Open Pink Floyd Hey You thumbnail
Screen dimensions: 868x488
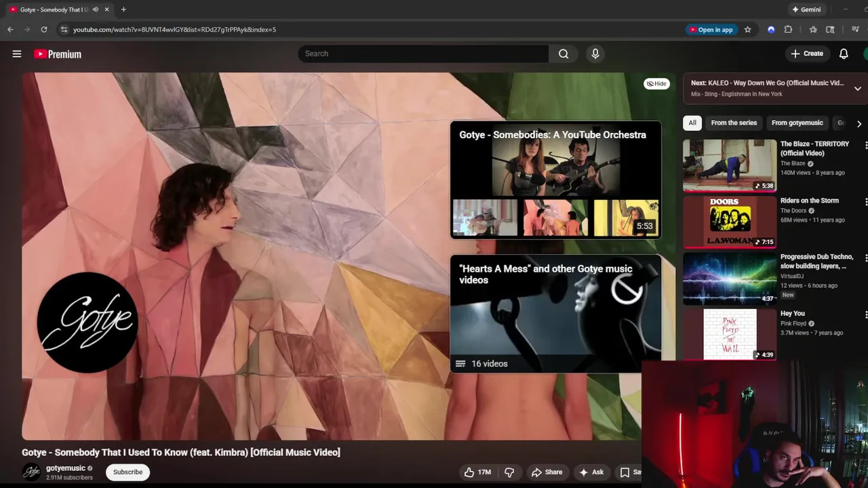[x=730, y=335]
